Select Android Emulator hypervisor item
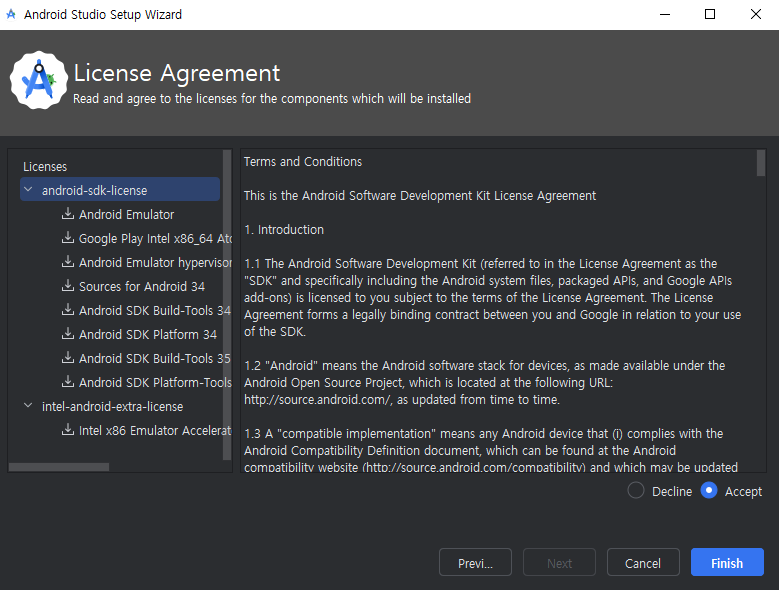779x590 pixels. click(x=155, y=262)
